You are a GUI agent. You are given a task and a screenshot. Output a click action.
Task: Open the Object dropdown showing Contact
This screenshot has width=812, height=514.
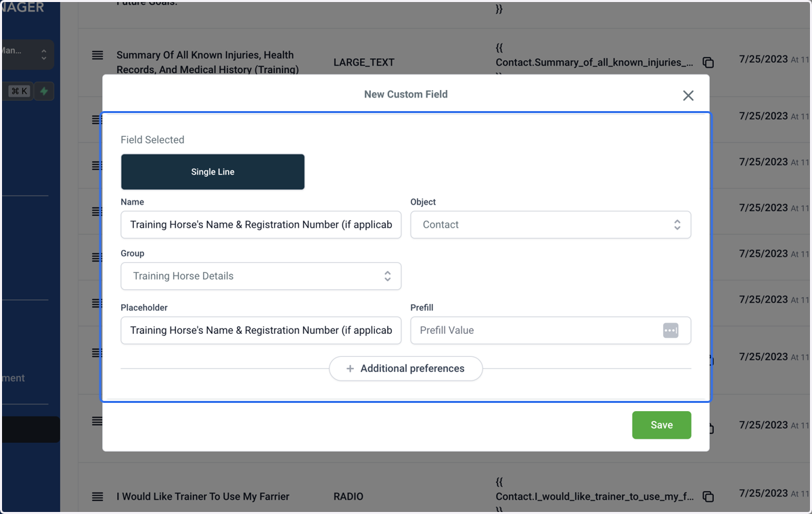(551, 225)
